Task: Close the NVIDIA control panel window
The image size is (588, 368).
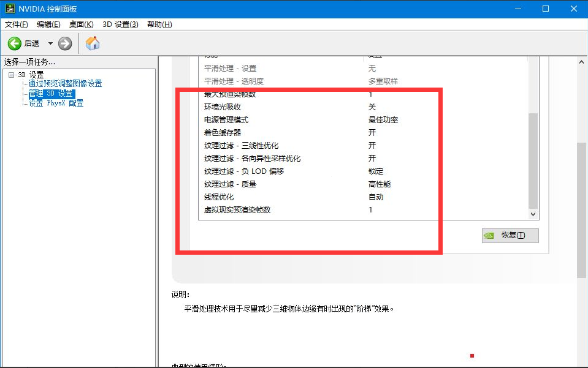Action: pyautogui.click(x=574, y=9)
